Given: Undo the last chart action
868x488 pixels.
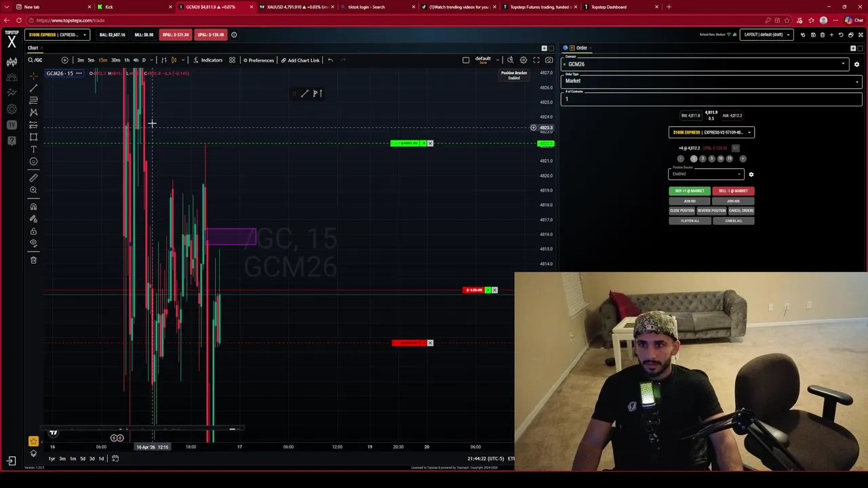Looking at the screenshot, I should click(x=330, y=60).
